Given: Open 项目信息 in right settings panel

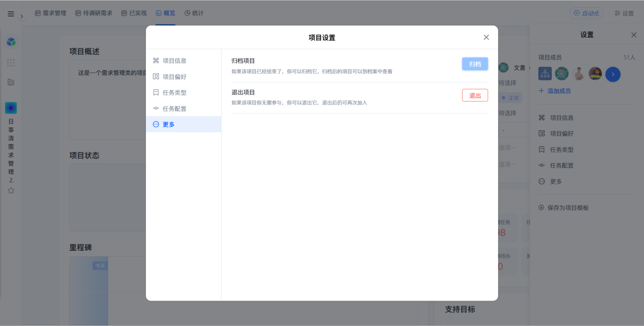Looking at the screenshot, I should [x=556, y=118].
